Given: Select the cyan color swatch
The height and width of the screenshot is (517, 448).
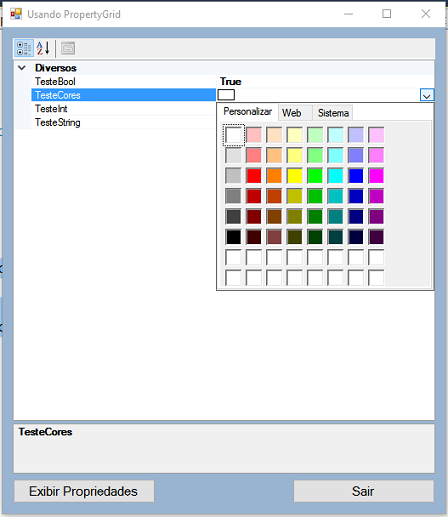Looking at the screenshot, I should (x=335, y=176).
